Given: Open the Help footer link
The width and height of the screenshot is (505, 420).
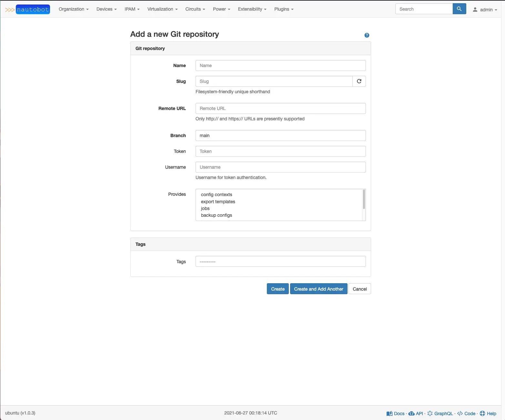Looking at the screenshot, I should pos(488,414).
